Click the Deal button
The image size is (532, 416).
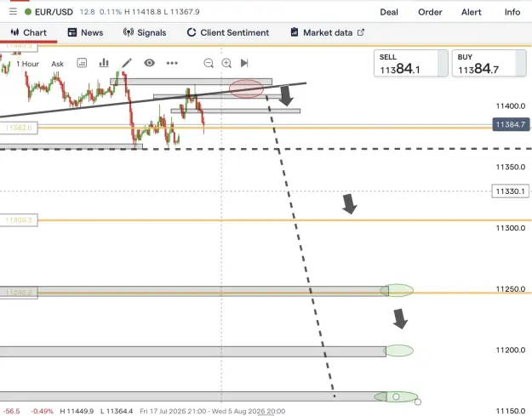click(x=389, y=12)
